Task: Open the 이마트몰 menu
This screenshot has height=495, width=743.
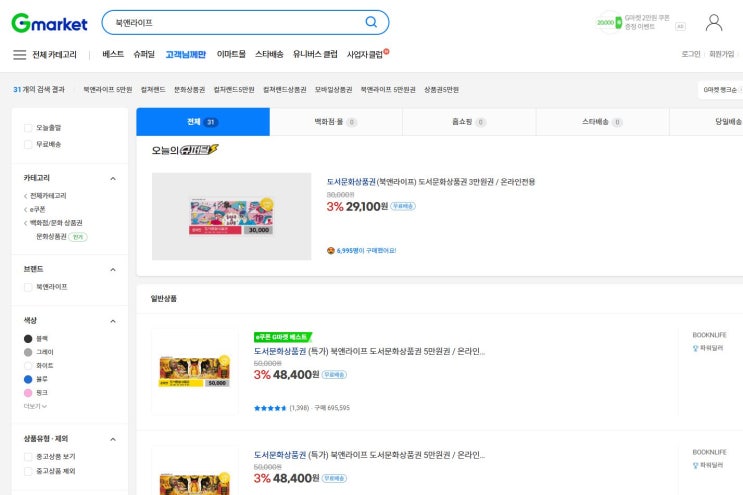Action: [231, 54]
